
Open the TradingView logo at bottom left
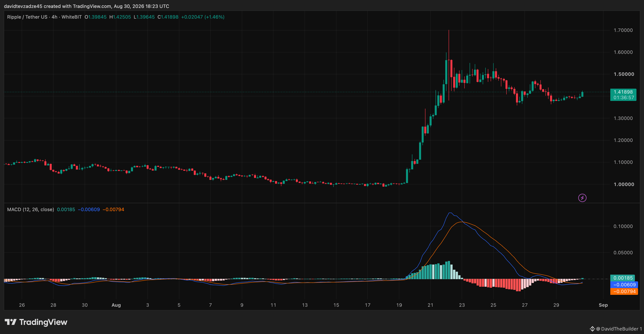tap(36, 322)
